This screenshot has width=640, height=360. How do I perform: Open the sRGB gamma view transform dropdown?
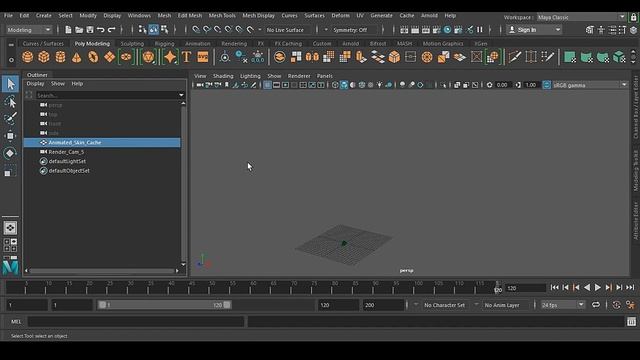[590, 85]
